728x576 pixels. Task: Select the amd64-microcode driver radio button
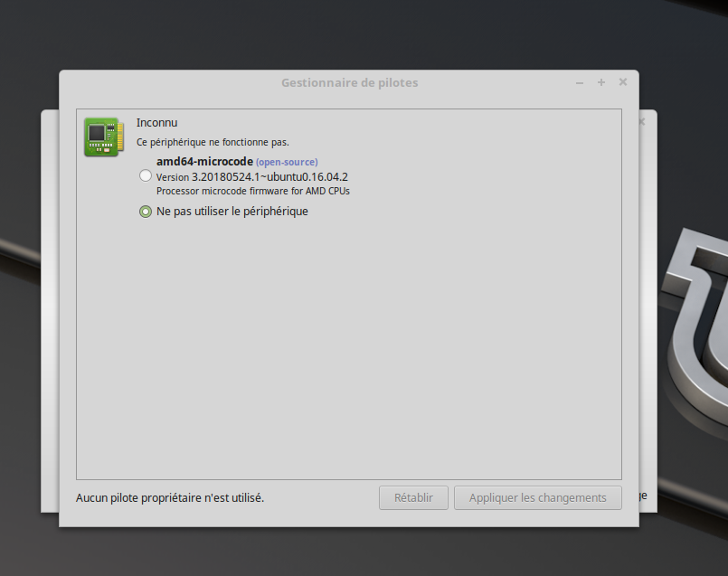(146, 176)
